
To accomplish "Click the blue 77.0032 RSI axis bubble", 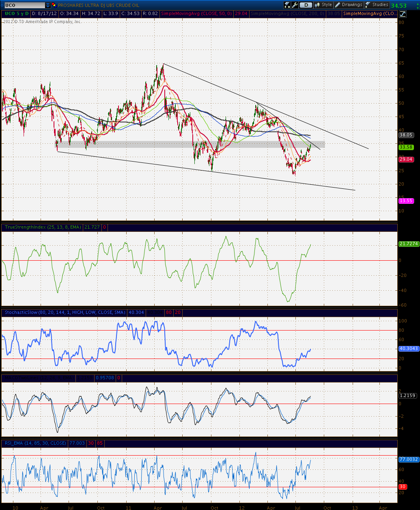I will coord(408,459).
